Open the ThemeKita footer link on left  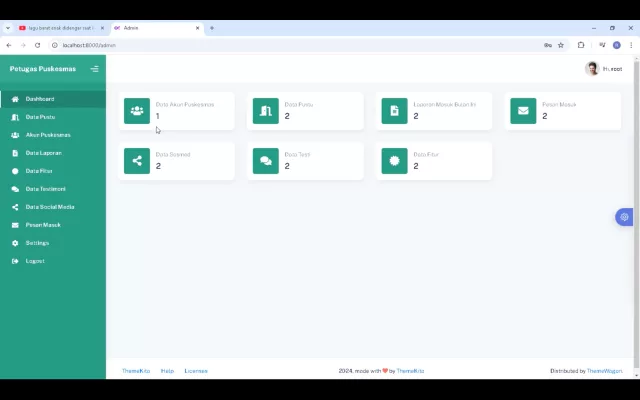tap(136, 371)
